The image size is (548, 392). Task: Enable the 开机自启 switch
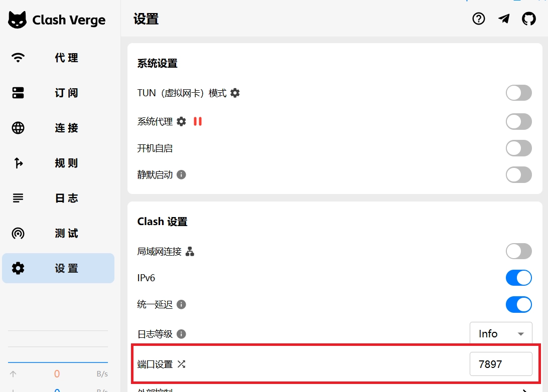coord(519,148)
